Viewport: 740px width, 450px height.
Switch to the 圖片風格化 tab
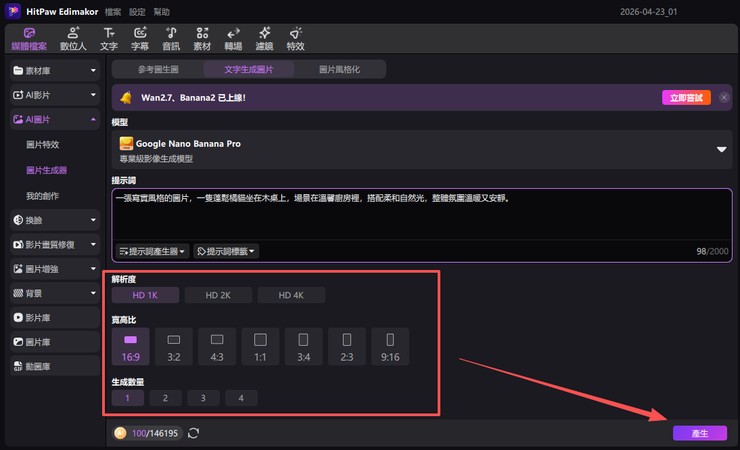[339, 69]
